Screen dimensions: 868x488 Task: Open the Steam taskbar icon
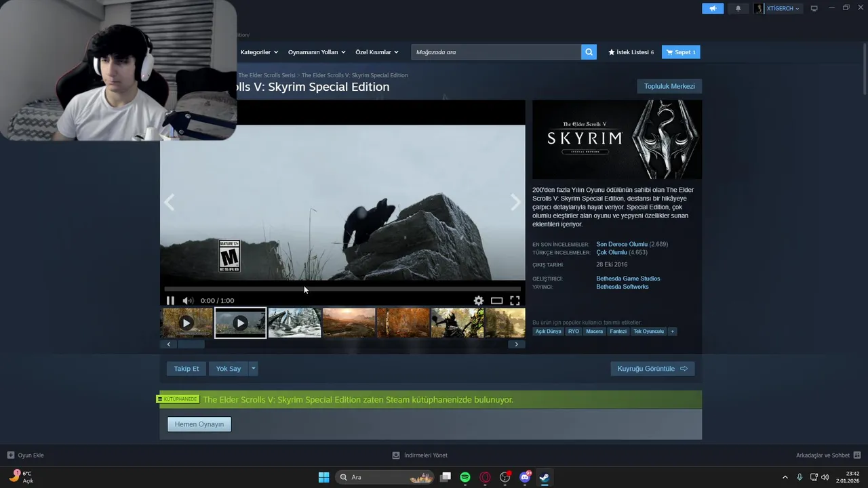(544, 477)
